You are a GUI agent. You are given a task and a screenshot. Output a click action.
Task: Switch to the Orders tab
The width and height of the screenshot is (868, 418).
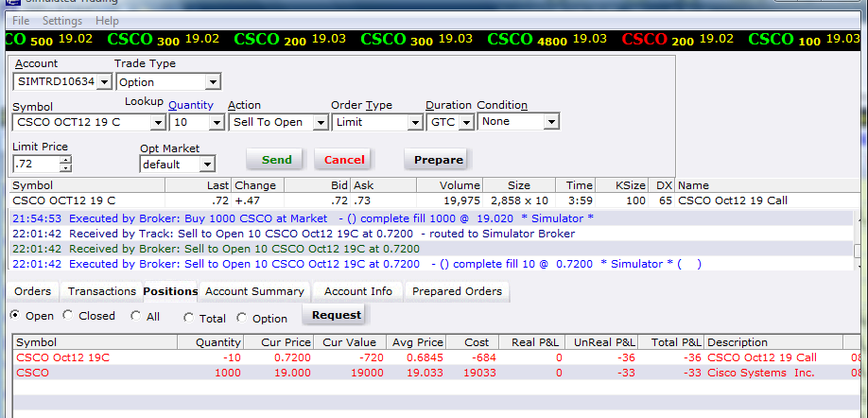33,291
